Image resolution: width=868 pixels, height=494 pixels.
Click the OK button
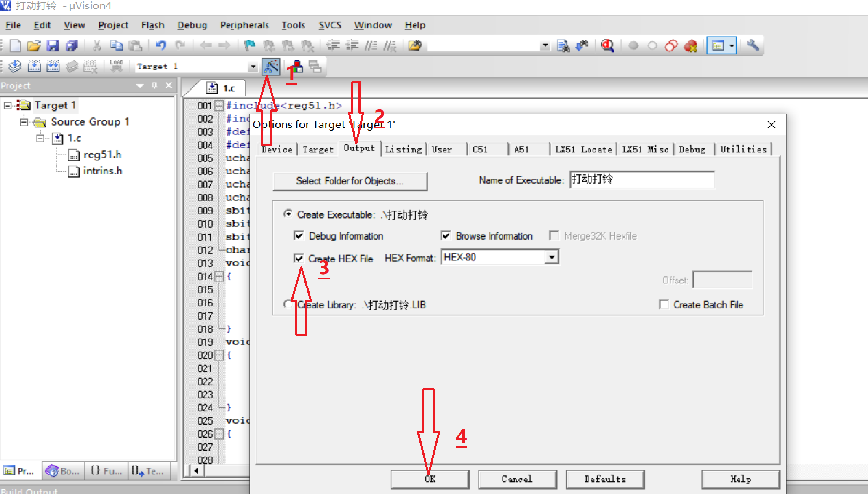430,479
